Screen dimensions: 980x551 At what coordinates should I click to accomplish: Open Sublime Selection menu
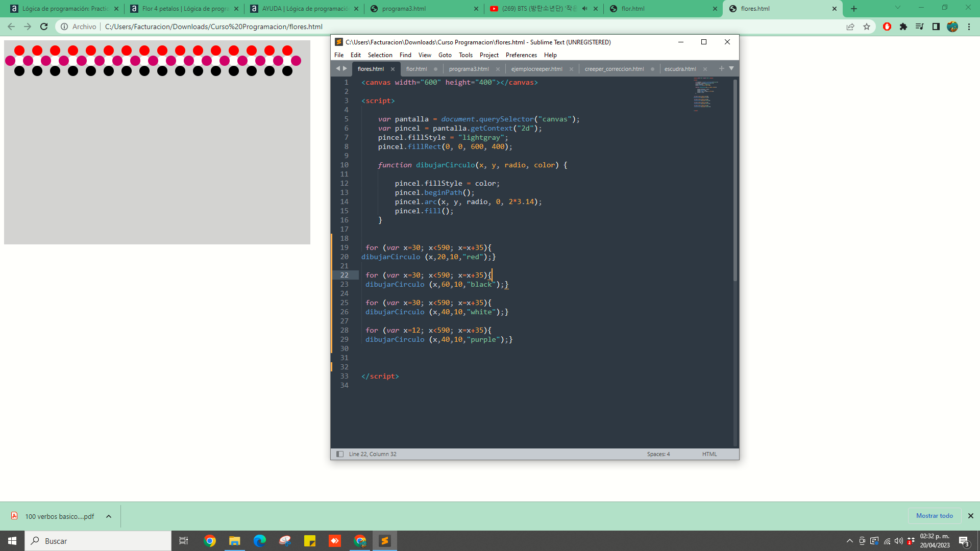(380, 55)
